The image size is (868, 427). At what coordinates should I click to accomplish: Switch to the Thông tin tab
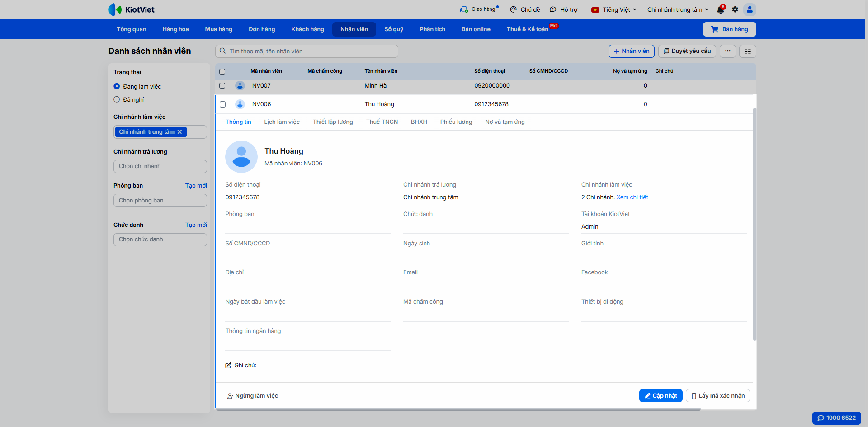point(238,122)
